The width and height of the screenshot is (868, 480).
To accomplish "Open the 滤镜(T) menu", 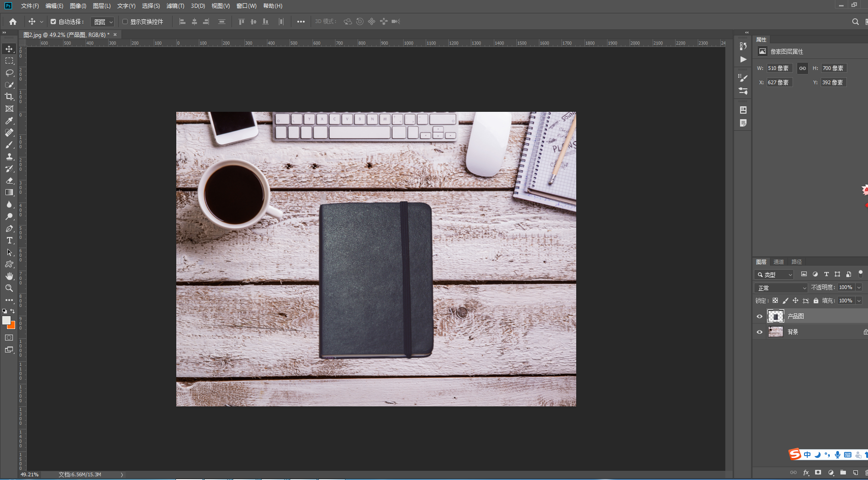I will (x=175, y=6).
